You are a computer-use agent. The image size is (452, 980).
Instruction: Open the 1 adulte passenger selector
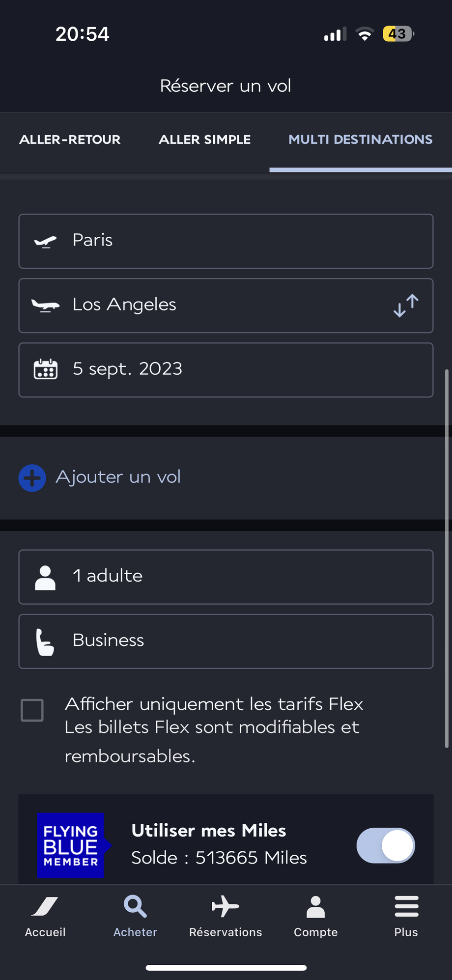[x=226, y=577]
